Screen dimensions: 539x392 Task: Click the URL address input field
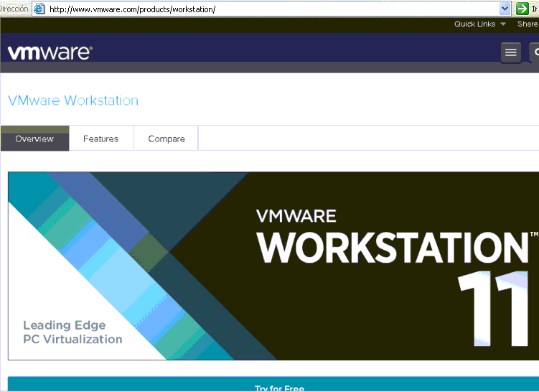pyautogui.click(x=271, y=9)
